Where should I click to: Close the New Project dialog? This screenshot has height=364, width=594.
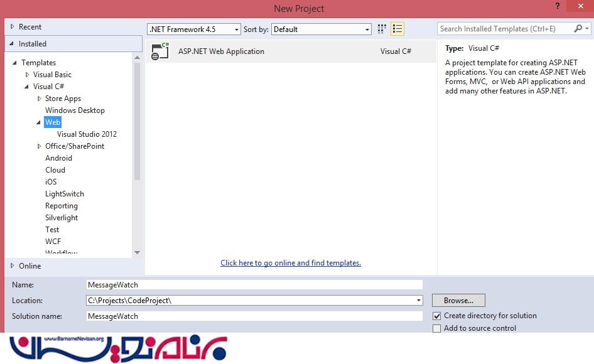(x=580, y=6)
